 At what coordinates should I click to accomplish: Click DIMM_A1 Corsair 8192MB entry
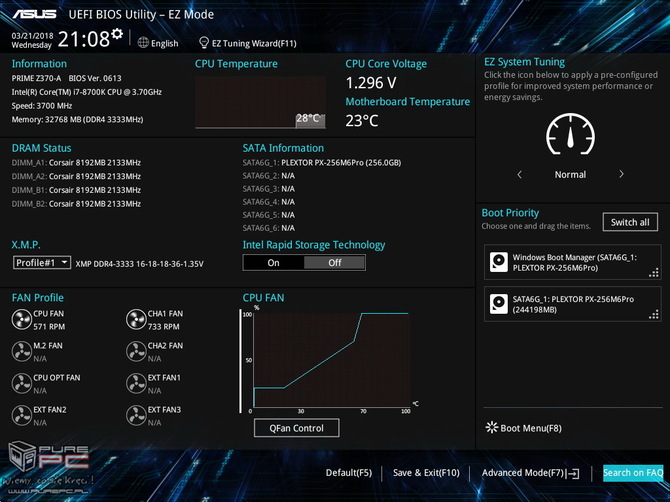click(x=76, y=163)
